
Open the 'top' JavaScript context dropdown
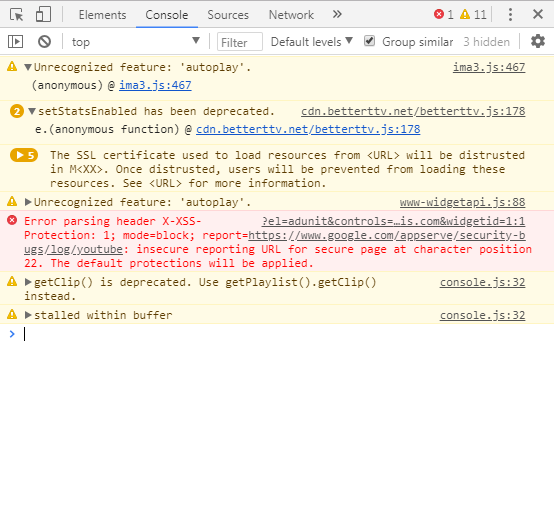[x=136, y=42]
